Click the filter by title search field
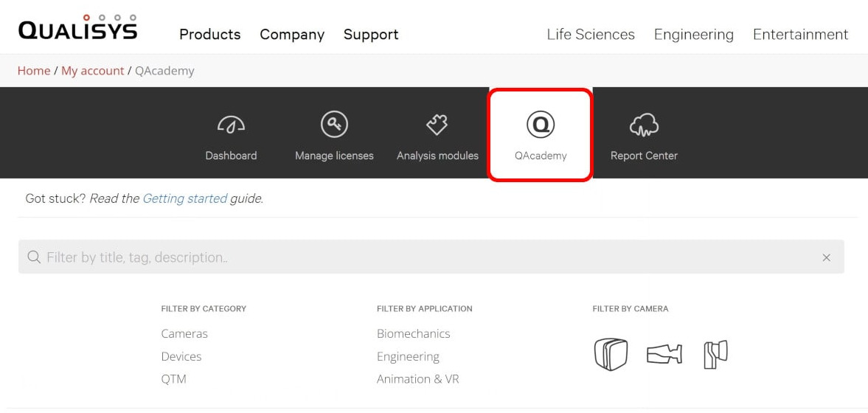868x413 pixels. tap(428, 257)
